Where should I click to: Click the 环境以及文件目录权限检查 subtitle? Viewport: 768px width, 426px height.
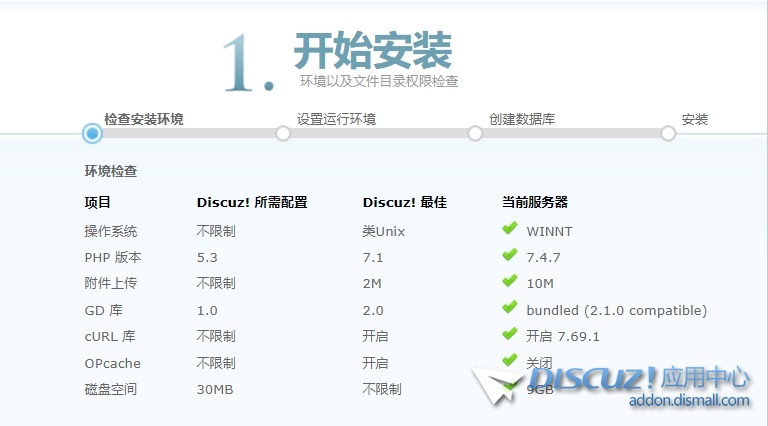point(379,81)
